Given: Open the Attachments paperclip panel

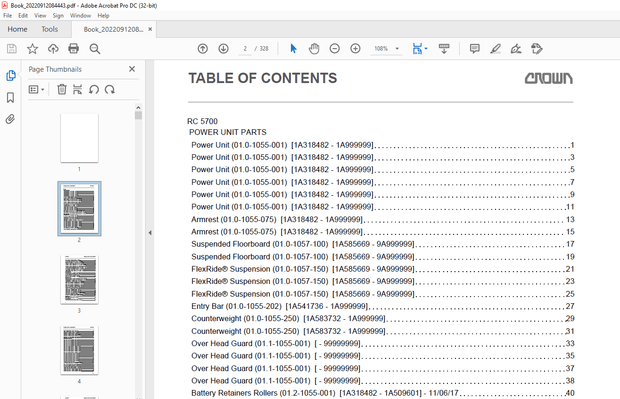Looking at the screenshot, I should (x=10, y=119).
